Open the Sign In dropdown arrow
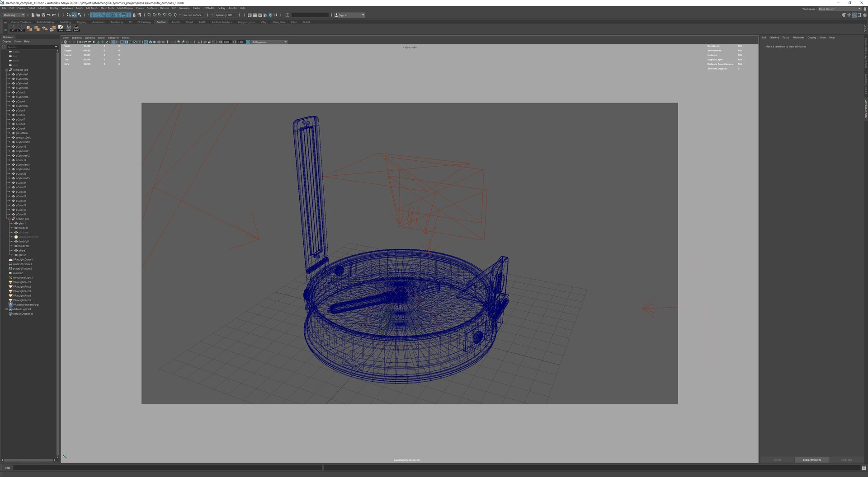 pos(363,15)
